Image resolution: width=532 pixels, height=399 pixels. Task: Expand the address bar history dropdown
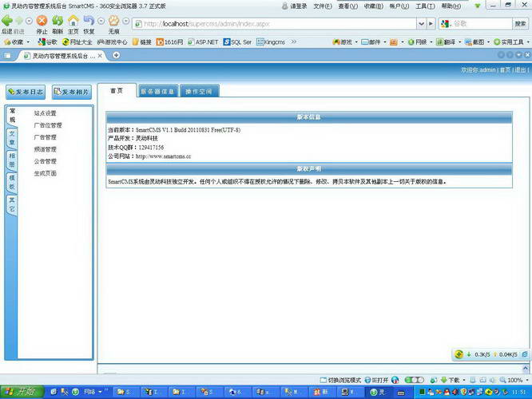(421, 24)
